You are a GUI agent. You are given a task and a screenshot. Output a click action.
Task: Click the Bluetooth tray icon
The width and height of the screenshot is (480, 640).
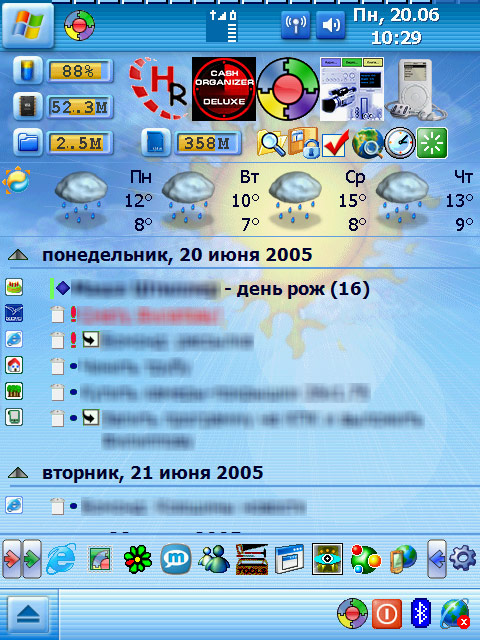421,613
